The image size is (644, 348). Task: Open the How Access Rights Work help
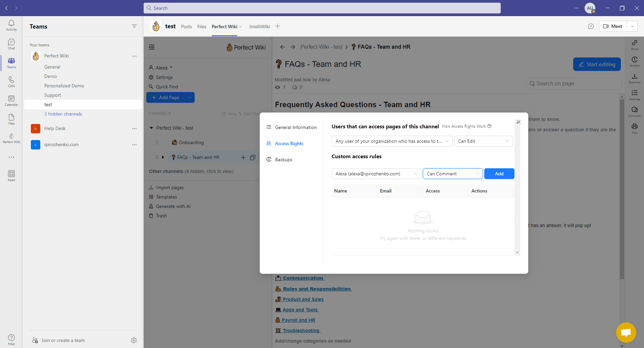tap(466, 126)
